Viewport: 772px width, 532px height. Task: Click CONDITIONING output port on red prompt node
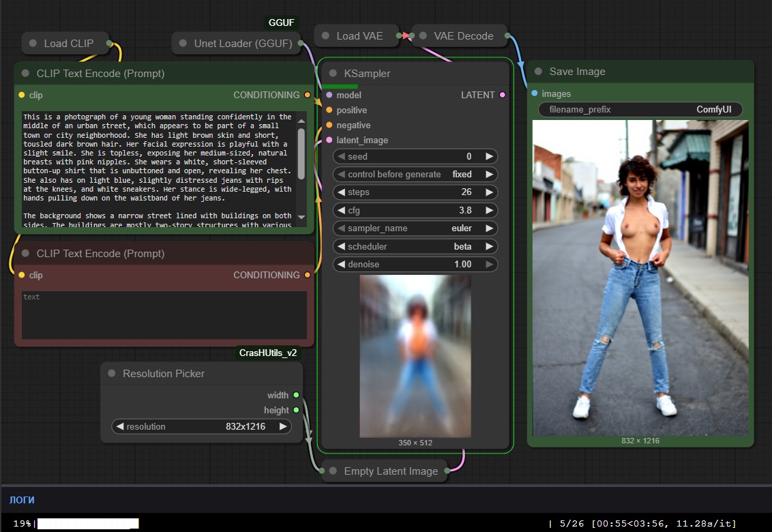point(307,275)
